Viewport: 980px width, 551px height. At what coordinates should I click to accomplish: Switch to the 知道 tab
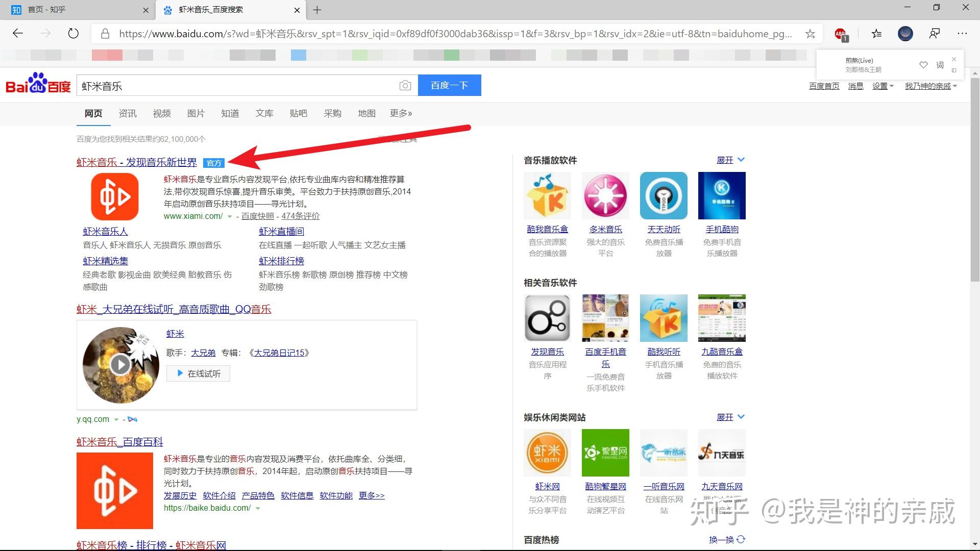click(x=230, y=113)
